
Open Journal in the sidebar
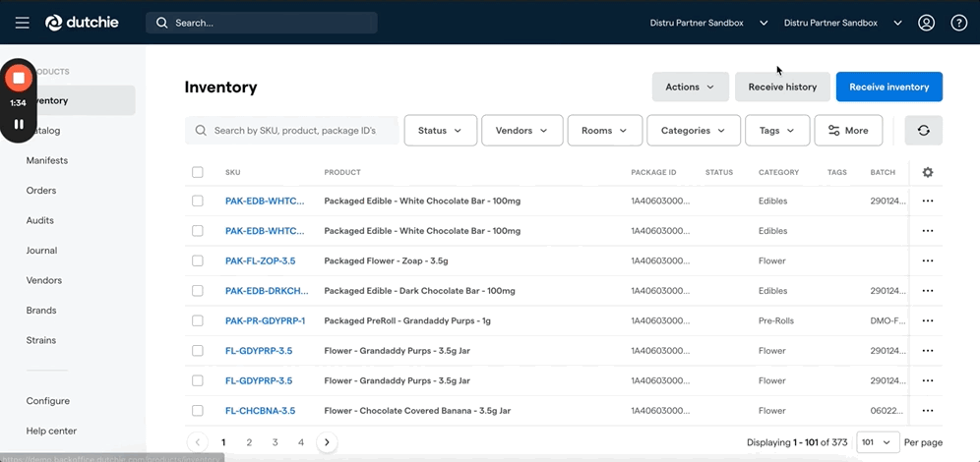click(42, 251)
